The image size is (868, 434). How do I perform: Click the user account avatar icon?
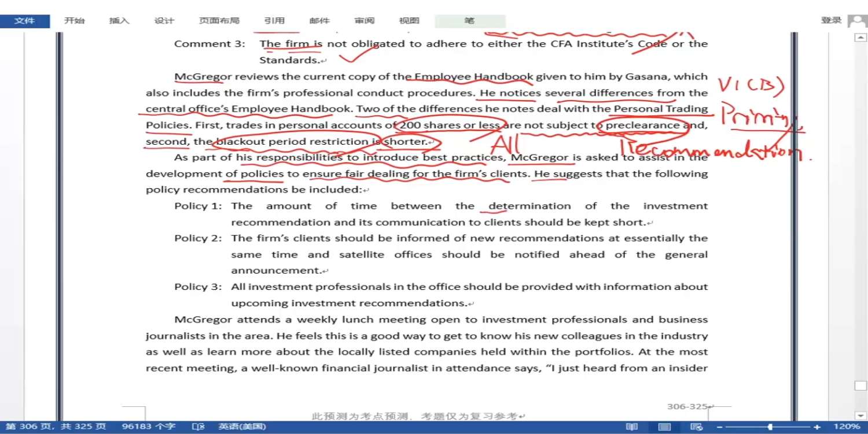tap(858, 21)
